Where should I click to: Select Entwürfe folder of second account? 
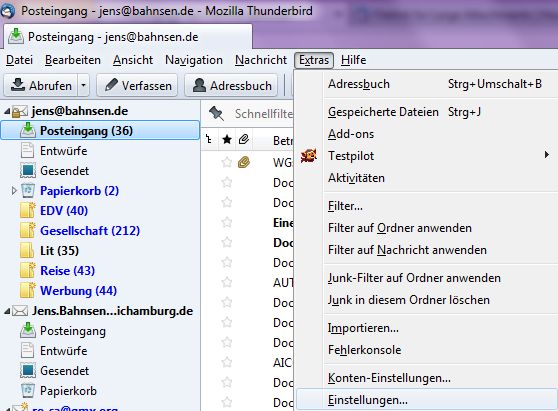tap(63, 351)
